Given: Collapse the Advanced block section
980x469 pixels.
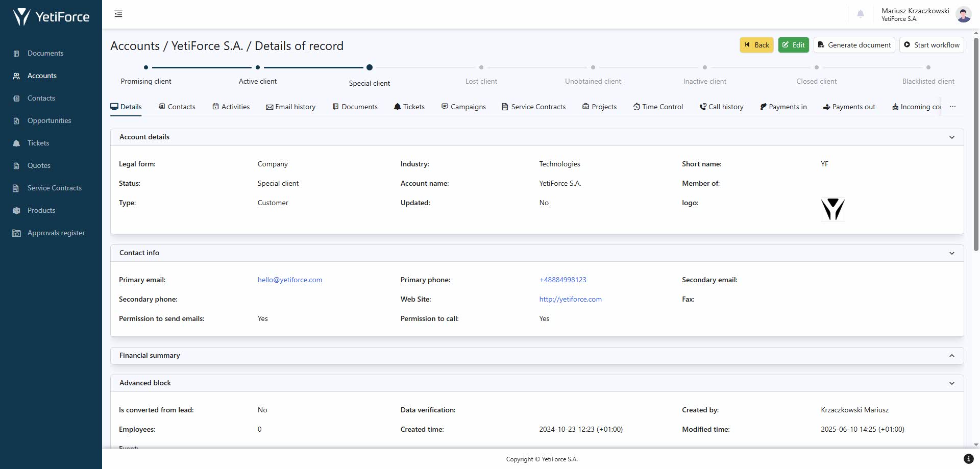Looking at the screenshot, I should (x=951, y=383).
